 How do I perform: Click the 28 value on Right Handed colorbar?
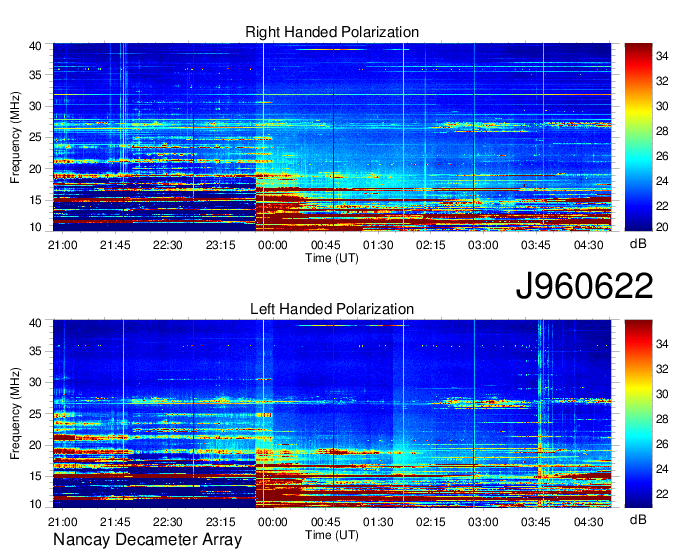coord(662,131)
